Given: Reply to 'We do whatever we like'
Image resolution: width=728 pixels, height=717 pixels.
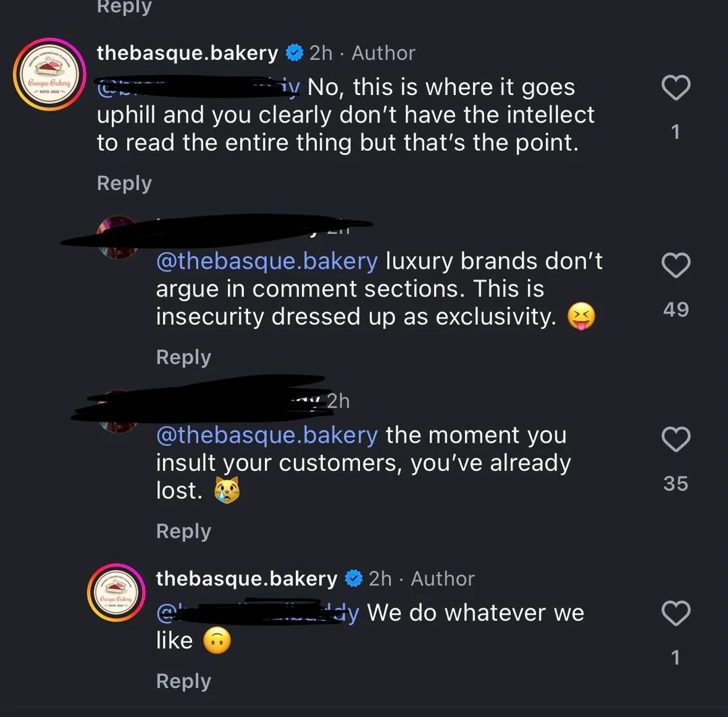Looking at the screenshot, I should (183, 681).
